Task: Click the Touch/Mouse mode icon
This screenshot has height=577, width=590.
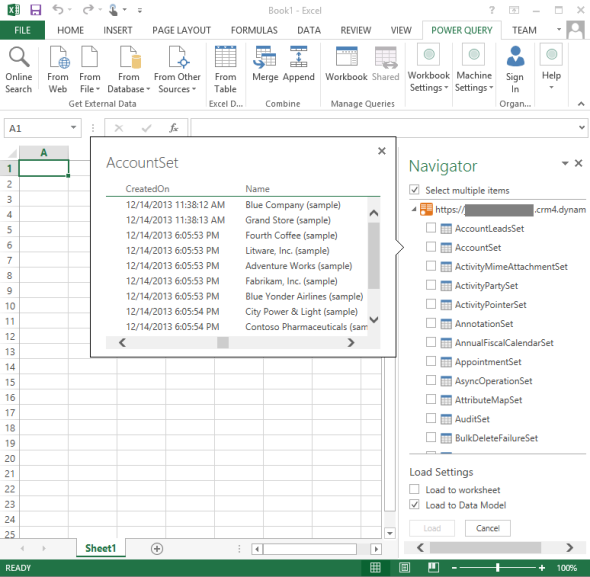Action: [113, 10]
